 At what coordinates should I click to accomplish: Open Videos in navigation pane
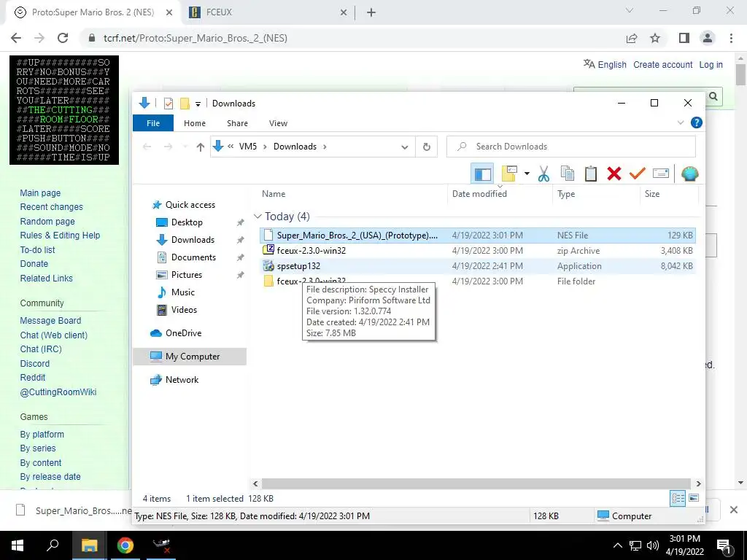coord(184,310)
